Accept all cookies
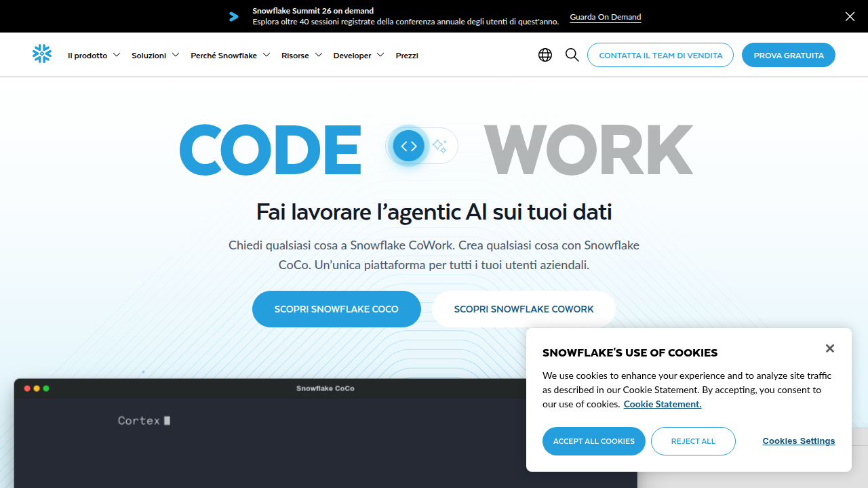The width and height of the screenshot is (868, 488). (594, 441)
